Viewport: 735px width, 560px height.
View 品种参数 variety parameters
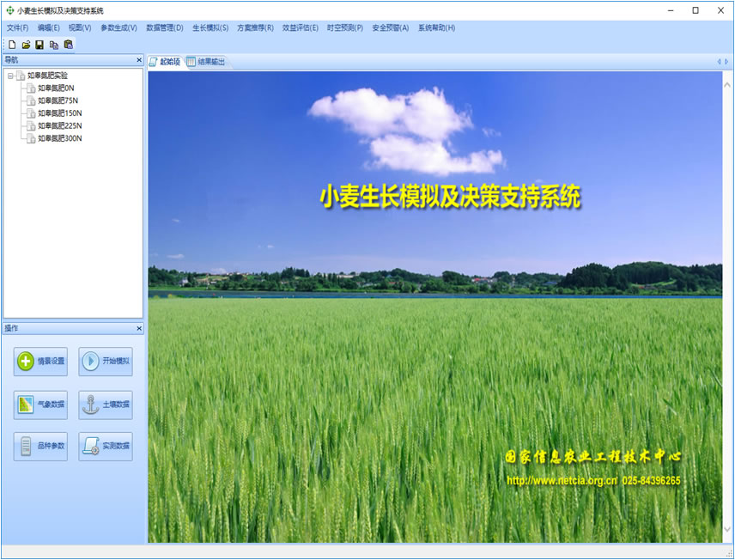tap(39, 447)
